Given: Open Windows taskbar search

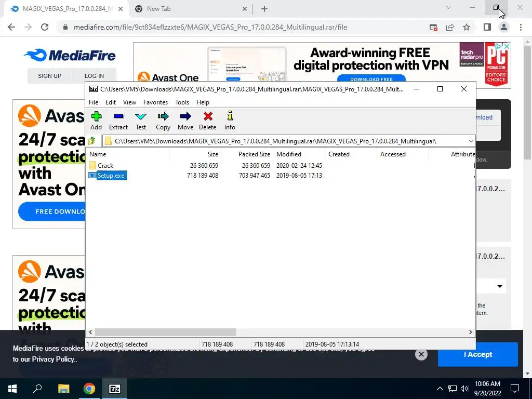Looking at the screenshot, I should 37,389.
